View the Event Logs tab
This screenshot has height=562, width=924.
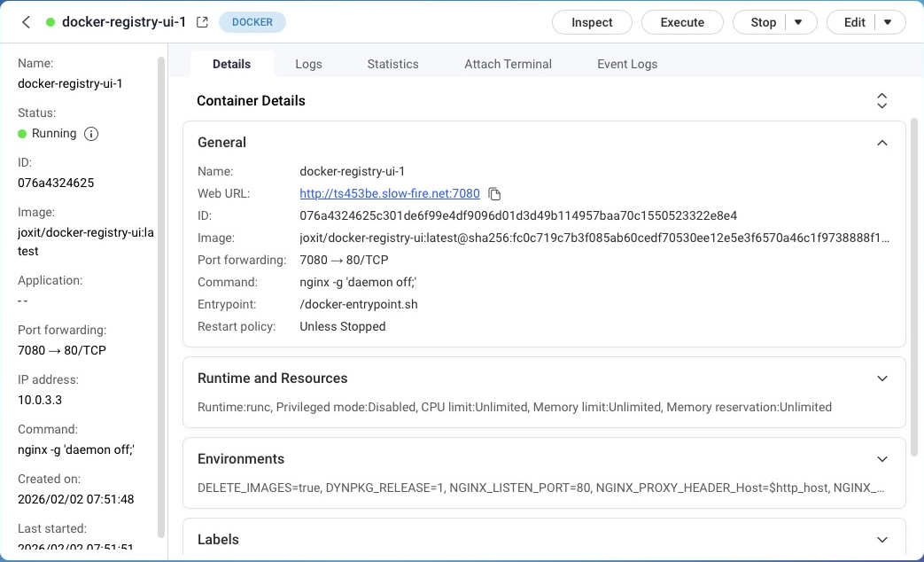click(627, 64)
